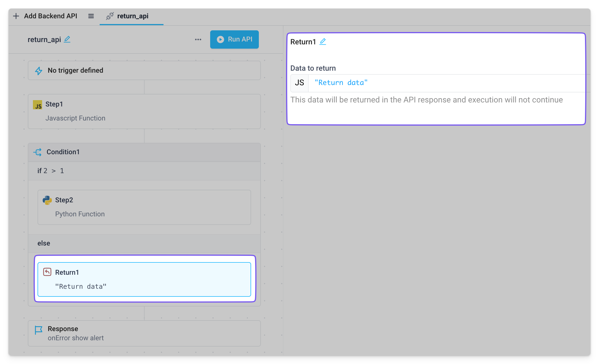The image size is (599, 364).
Task: Click the return arrow icon on Return1
Action: [x=46, y=272]
